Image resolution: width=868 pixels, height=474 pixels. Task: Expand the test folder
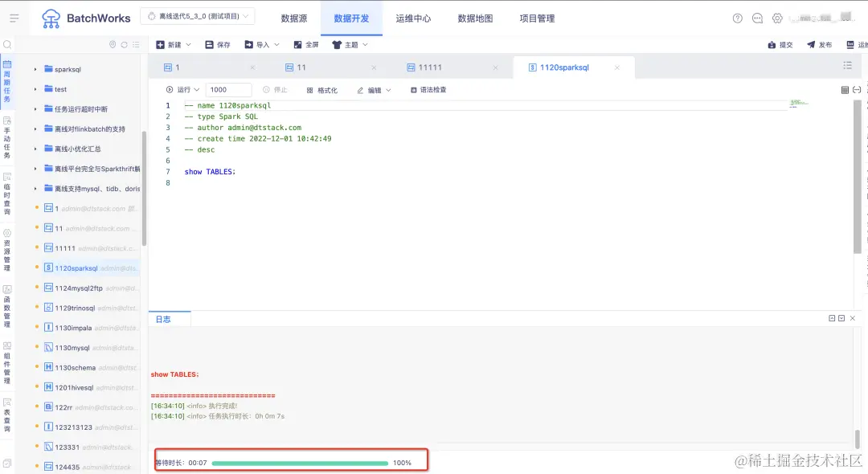(35, 90)
